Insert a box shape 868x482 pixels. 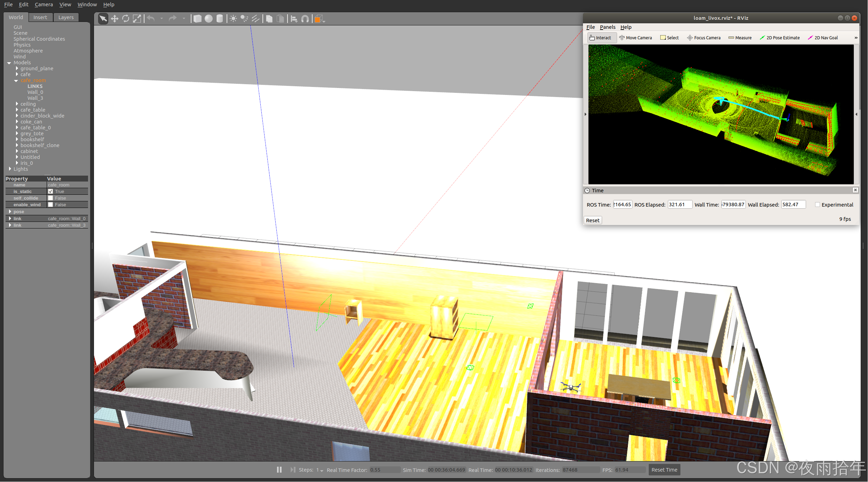pos(197,19)
